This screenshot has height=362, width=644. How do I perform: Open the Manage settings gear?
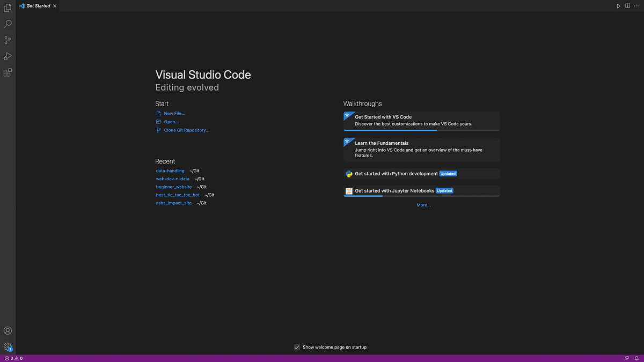pos(8,346)
